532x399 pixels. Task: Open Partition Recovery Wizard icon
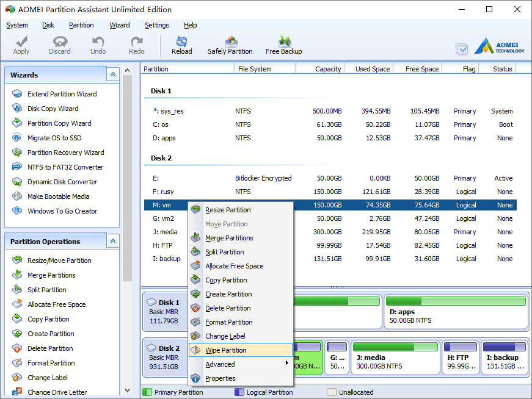point(17,153)
